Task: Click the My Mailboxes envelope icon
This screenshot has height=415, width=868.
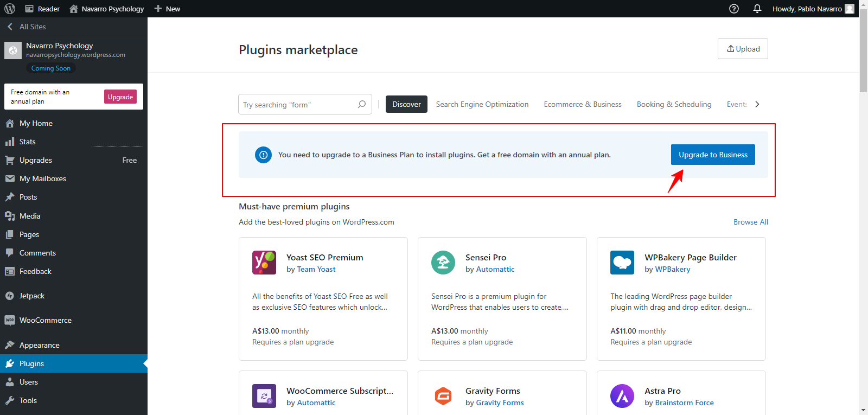Action: [10, 178]
